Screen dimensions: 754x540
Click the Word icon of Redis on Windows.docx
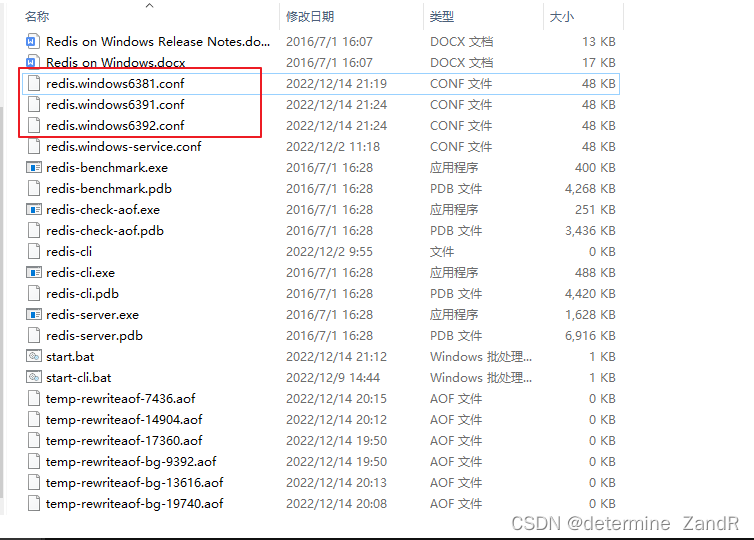32,63
